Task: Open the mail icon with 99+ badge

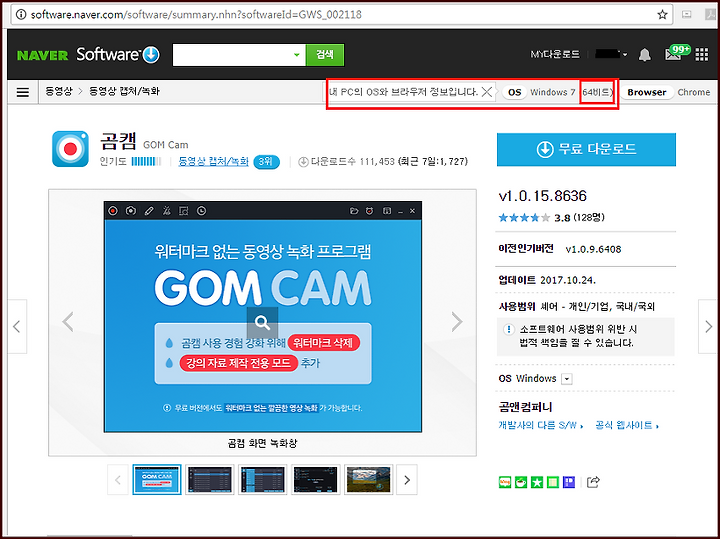Action: [677, 53]
